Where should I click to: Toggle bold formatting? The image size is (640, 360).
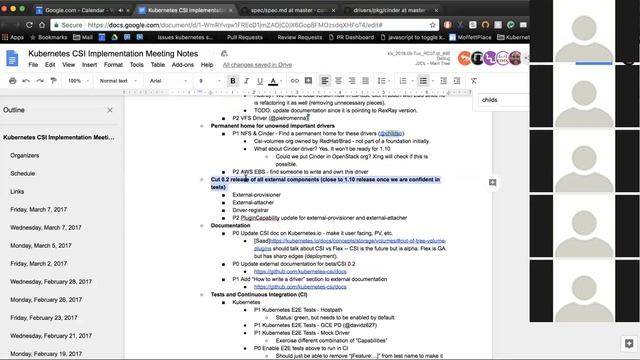pos(233,81)
